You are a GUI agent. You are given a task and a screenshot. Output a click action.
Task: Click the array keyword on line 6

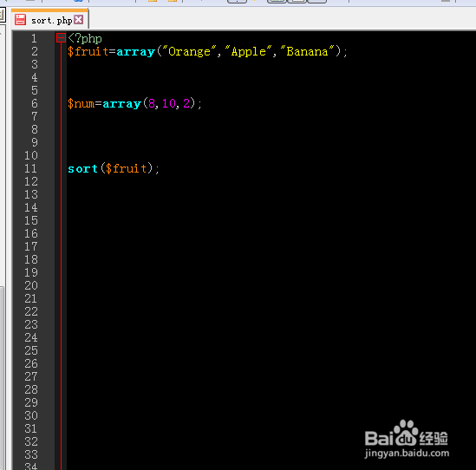tap(121, 104)
